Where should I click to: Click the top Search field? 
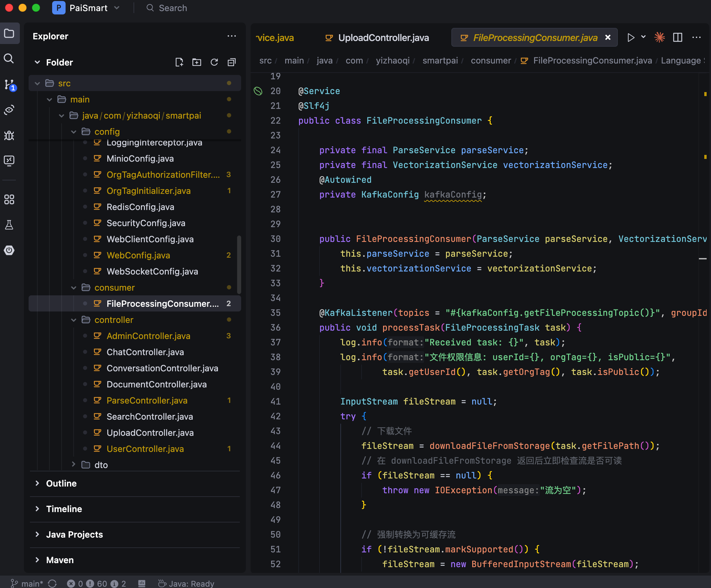[173, 8]
